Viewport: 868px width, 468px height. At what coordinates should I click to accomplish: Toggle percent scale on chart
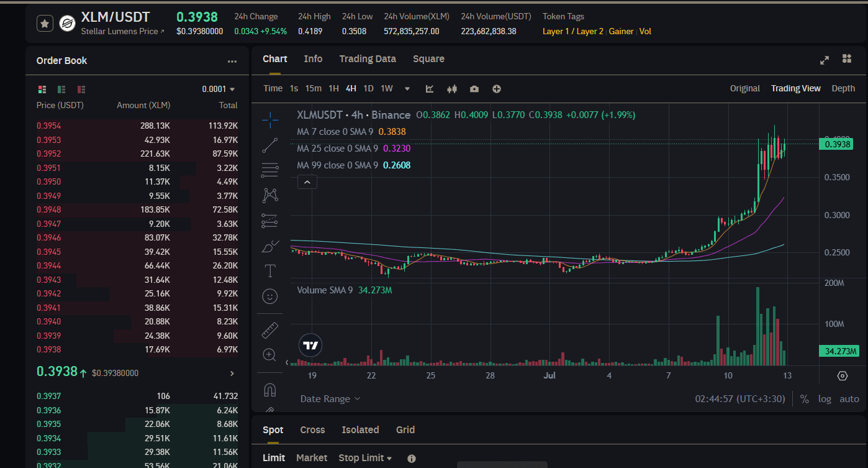coord(805,399)
